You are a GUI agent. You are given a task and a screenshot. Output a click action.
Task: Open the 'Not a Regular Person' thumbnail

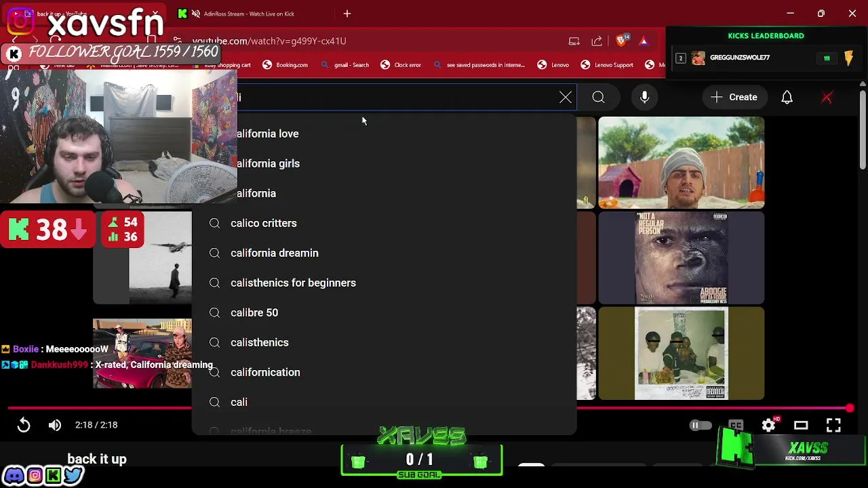pos(681,258)
